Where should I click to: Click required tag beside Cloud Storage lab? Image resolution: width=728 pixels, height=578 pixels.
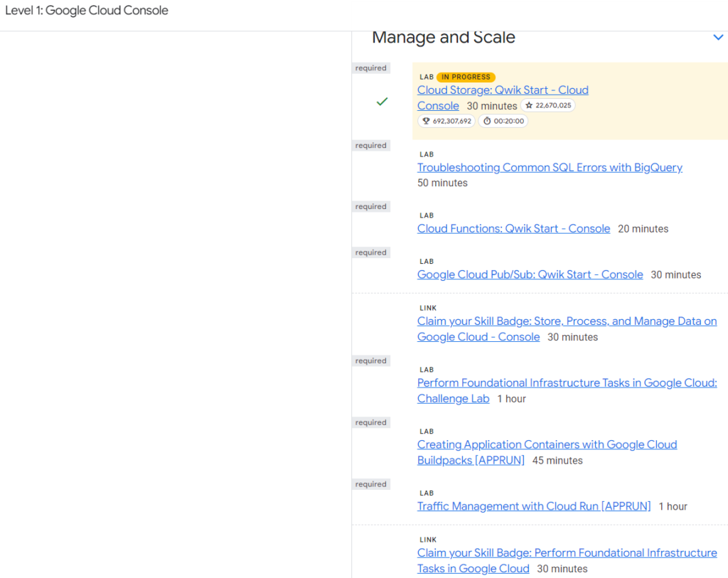point(371,68)
